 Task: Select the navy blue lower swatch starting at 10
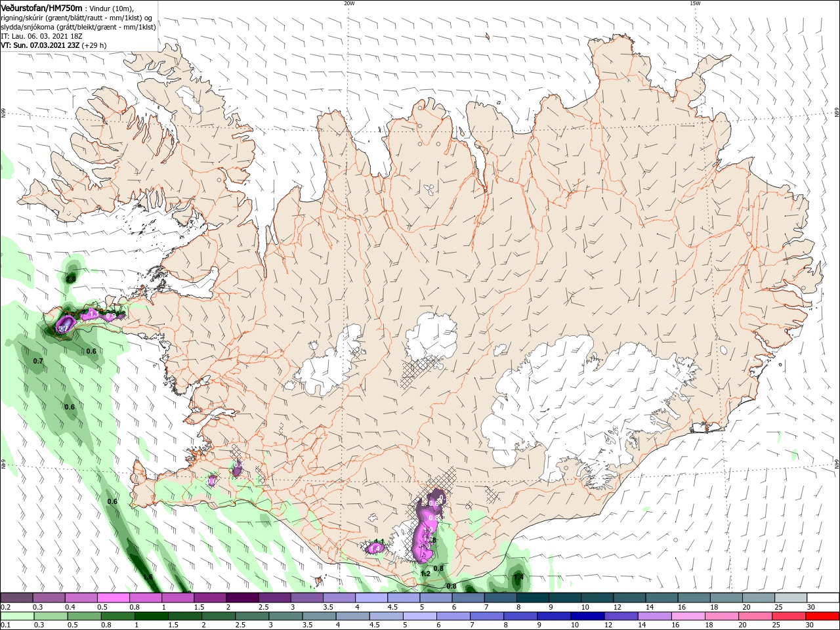point(587,616)
